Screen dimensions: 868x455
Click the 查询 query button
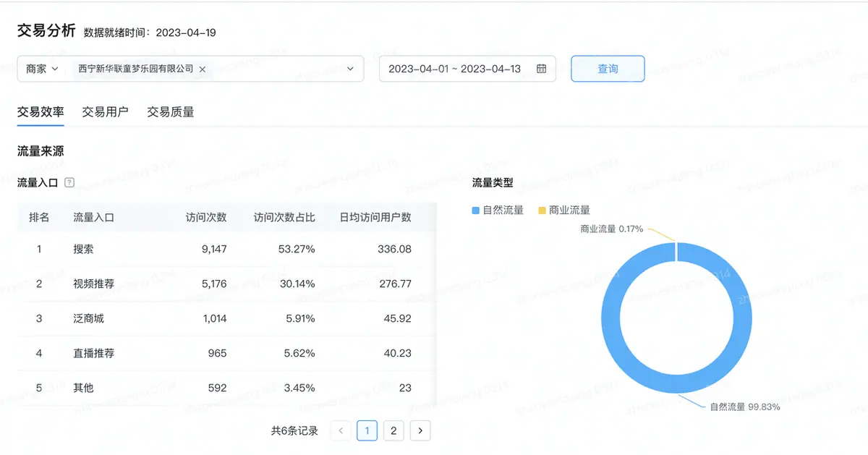pos(608,69)
